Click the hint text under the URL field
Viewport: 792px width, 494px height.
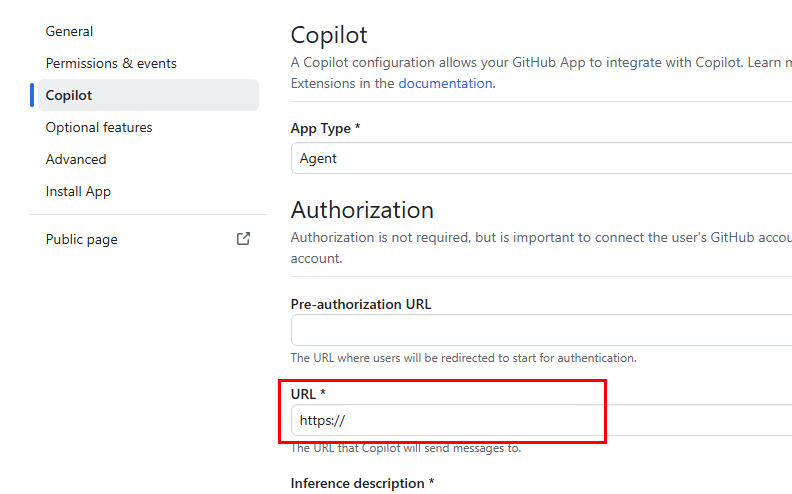(405, 448)
